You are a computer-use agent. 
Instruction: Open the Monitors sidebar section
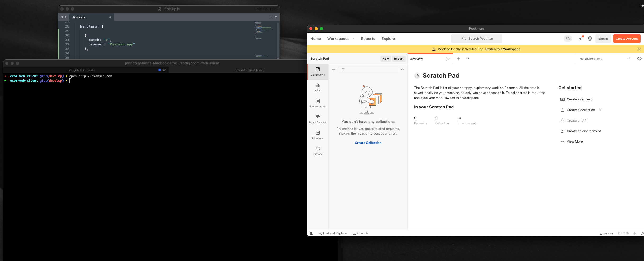pos(318,135)
